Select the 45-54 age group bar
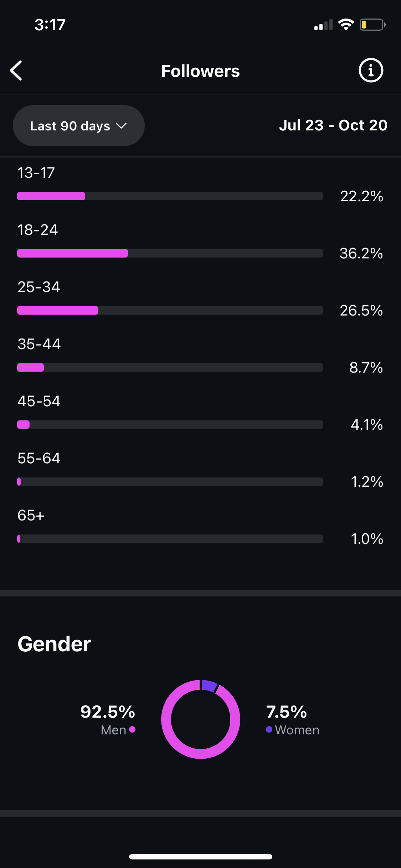 (x=170, y=424)
